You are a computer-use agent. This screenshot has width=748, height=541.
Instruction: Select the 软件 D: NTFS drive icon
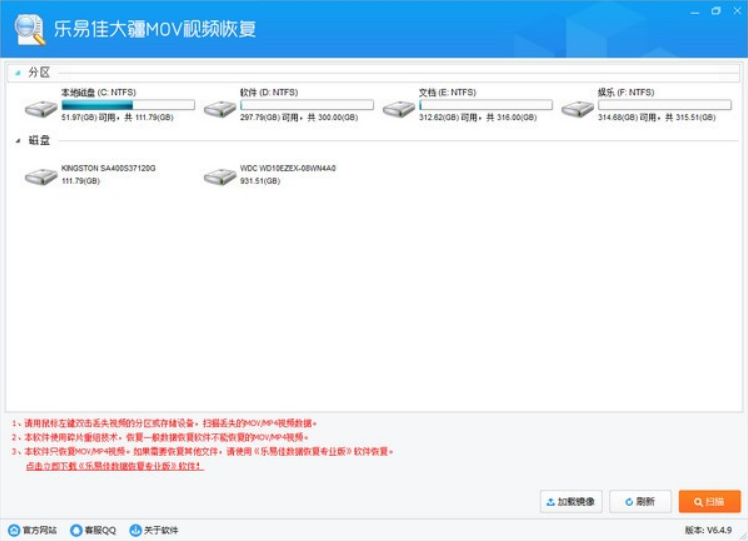click(220, 109)
